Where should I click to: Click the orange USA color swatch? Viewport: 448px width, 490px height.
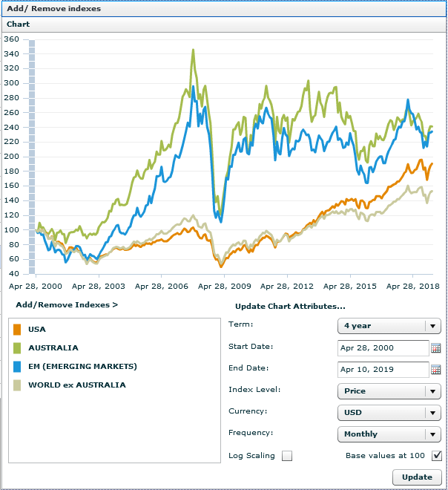17,330
